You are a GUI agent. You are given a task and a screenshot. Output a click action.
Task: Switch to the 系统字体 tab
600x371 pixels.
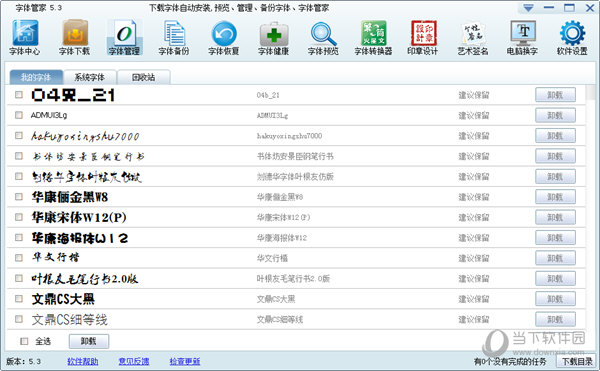tap(90, 77)
